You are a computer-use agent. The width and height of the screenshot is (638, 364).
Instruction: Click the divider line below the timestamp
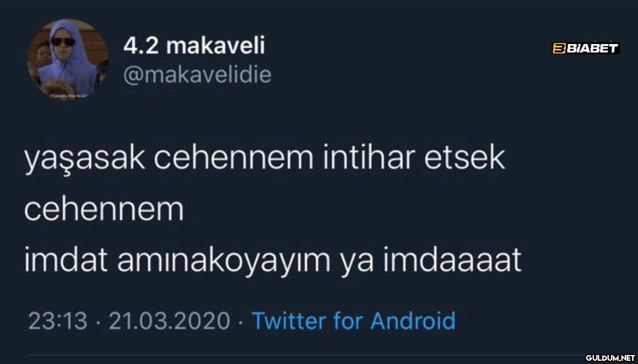[319, 355]
